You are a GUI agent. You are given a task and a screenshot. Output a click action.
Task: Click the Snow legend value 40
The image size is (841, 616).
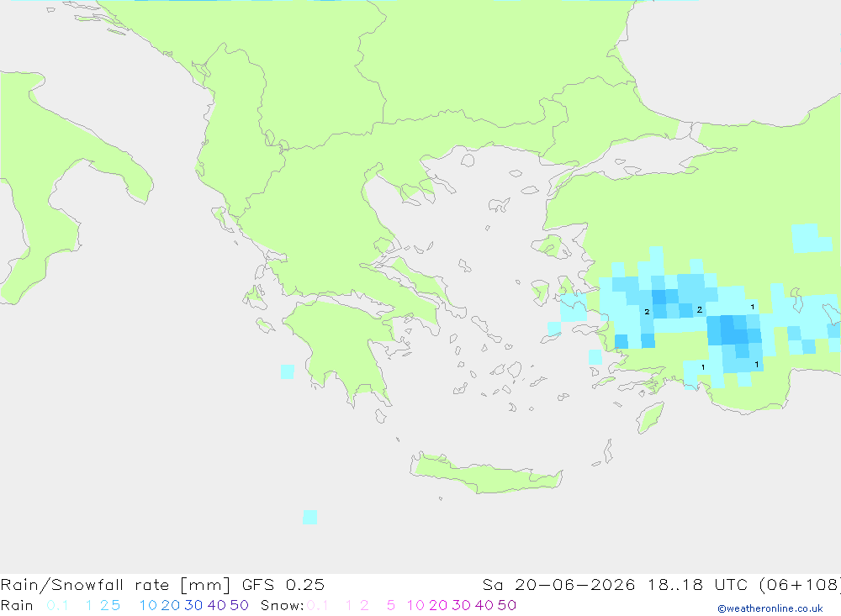pyautogui.click(x=484, y=605)
